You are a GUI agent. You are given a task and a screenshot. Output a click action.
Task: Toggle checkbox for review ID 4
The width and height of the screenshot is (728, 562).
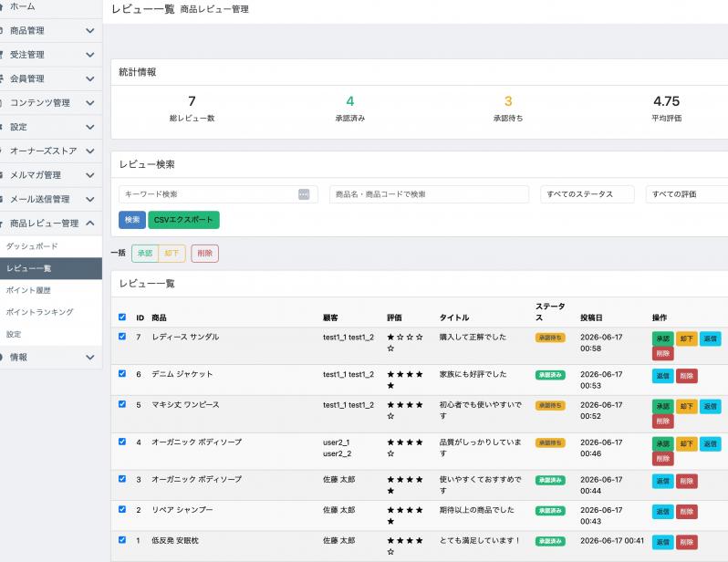tap(122, 442)
